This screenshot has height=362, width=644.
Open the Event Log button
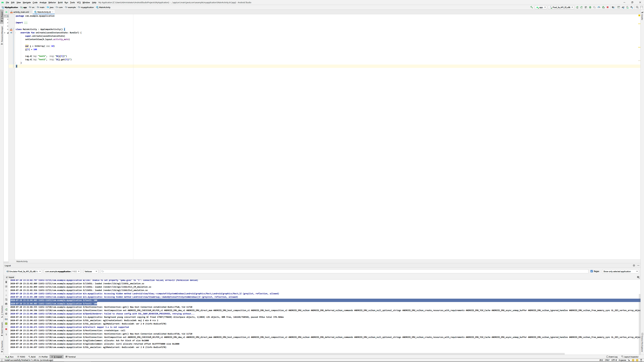[x=612, y=357]
